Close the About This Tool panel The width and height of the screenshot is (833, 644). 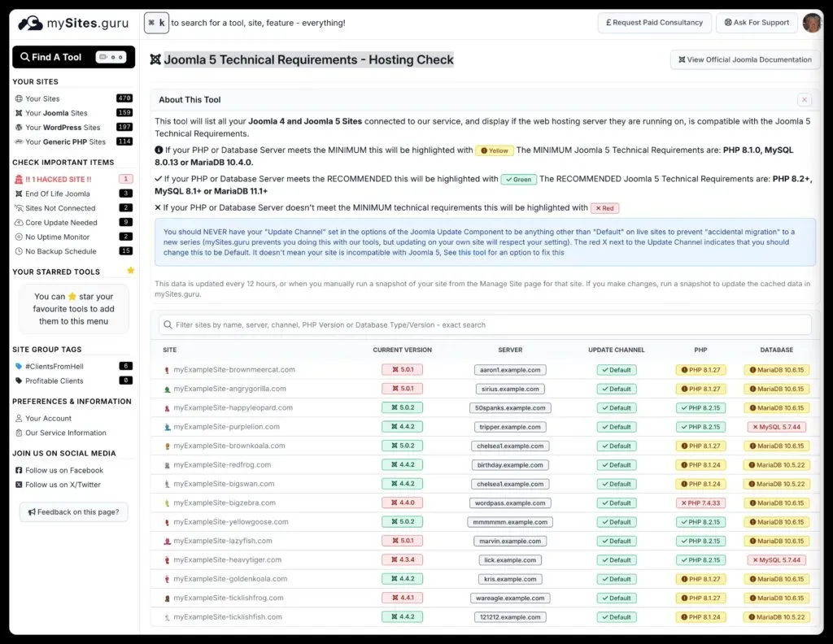[805, 100]
